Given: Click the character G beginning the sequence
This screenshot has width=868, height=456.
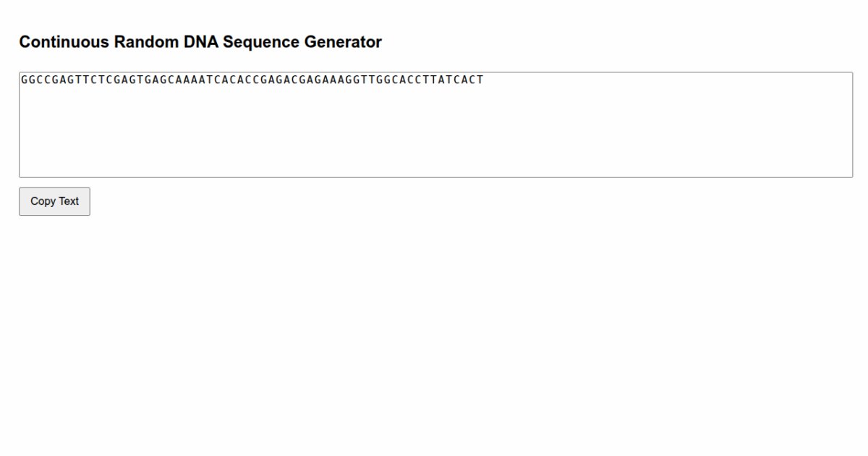Looking at the screenshot, I should pyautogui.click(x=24, y=80).
